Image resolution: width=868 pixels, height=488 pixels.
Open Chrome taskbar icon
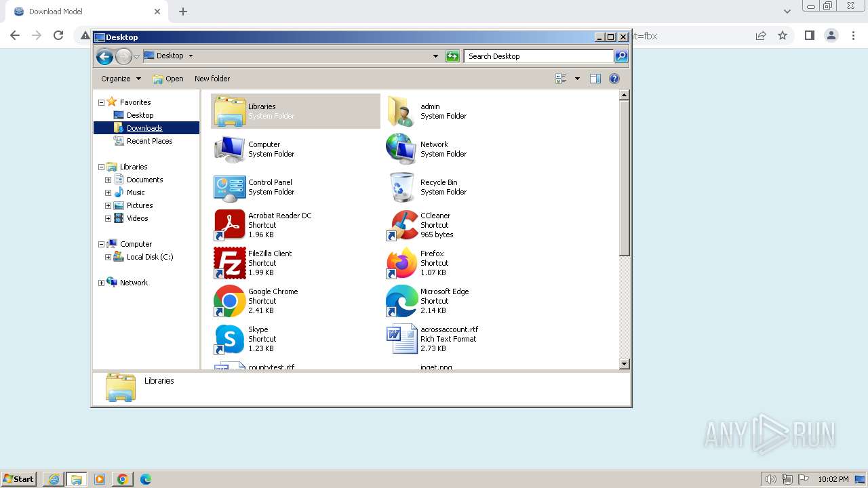pos(123,479)
